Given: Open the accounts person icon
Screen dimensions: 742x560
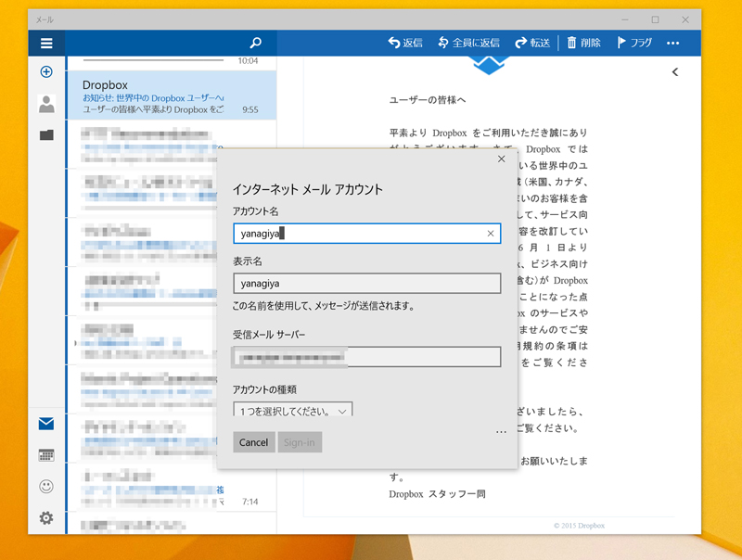Looking at the screenshot, I should [46, 104].
